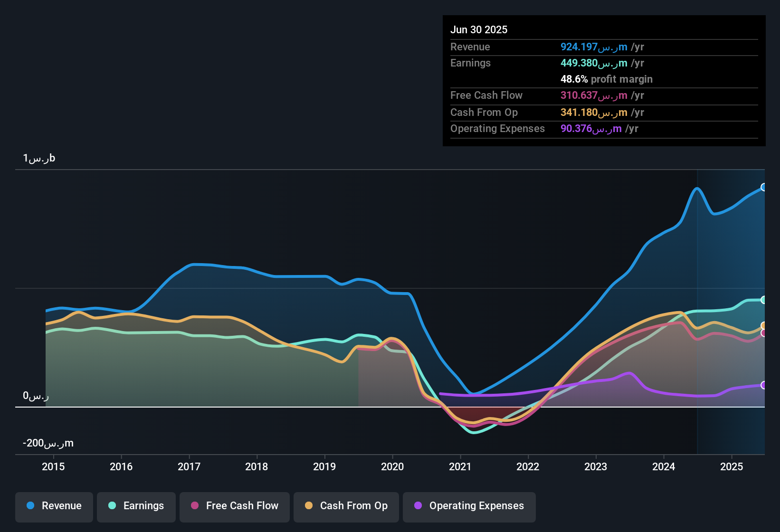The width and height of the screenshot is (780, 532).
Task: Toggle the Revenue series visibility
Action: [54, 506]
